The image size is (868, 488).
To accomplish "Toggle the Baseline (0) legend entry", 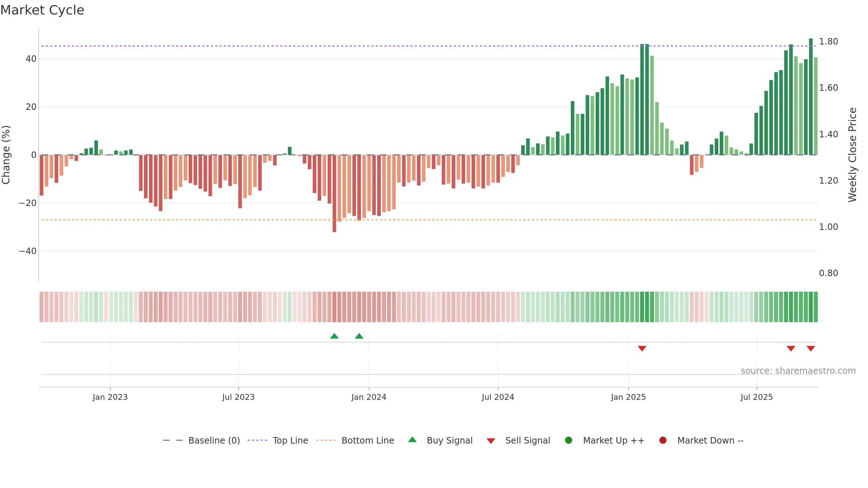I will 201,440.
